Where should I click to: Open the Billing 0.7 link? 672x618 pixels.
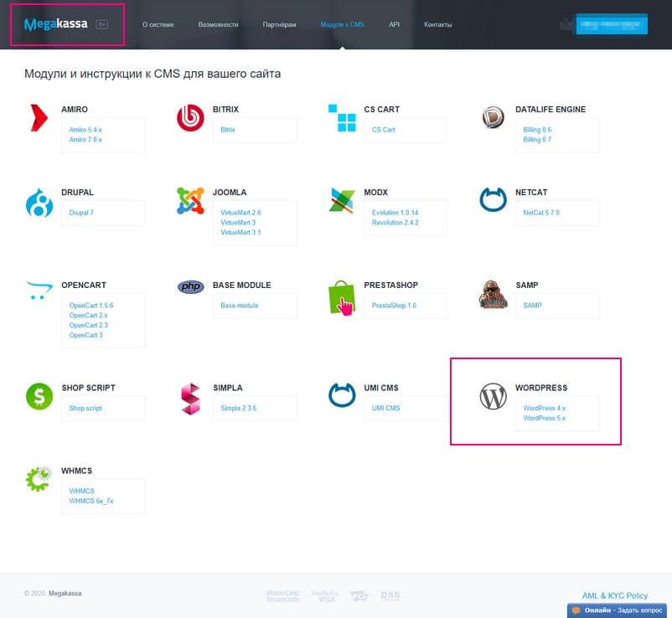tap(537, 139)
